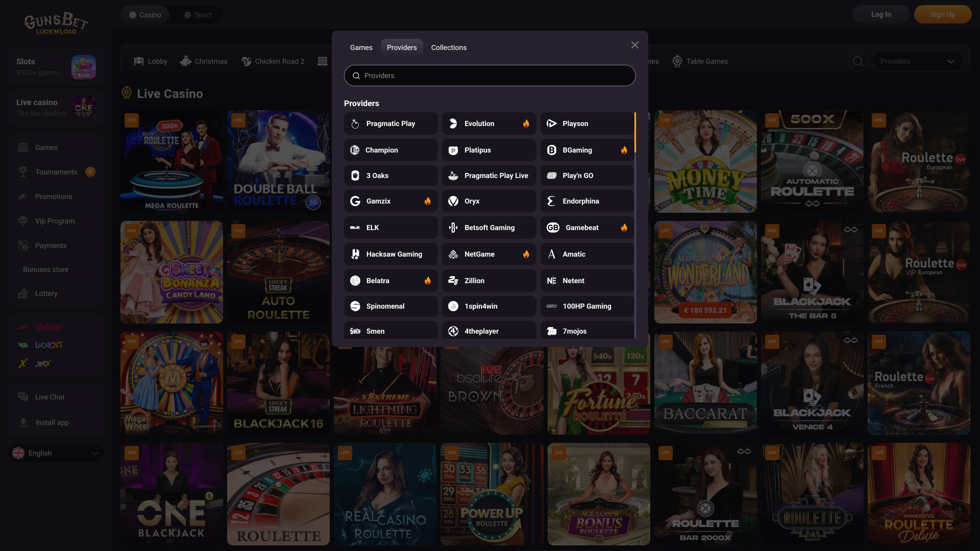Viewport: 980px width, 551px height.
Task: Expand the Table Games category
Action: pos(700,61)
